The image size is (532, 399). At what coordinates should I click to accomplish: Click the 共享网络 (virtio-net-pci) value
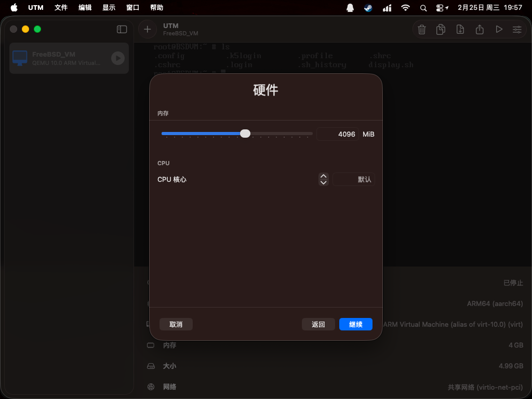point(485,387)
